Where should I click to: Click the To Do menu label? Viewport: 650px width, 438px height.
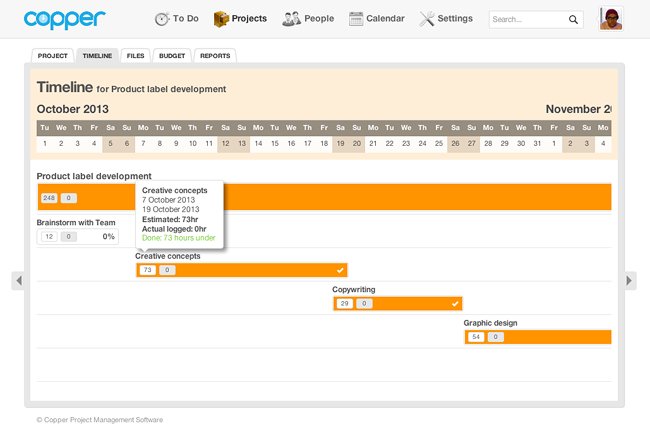click(x=186, y=19)
